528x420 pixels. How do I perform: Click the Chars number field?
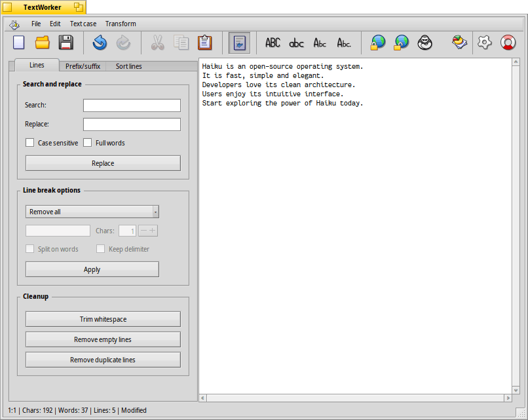[127, 231]
